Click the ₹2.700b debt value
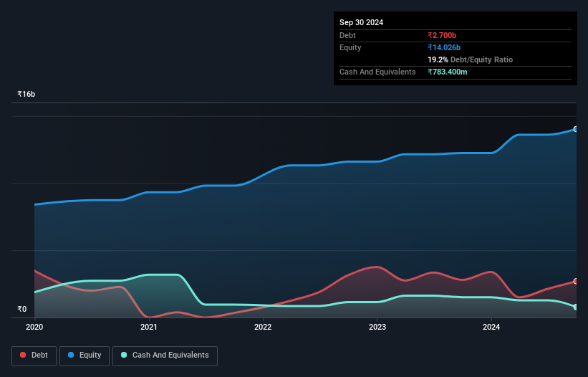The width and height of the screenshot is (588, 377). tap(442, 35)
